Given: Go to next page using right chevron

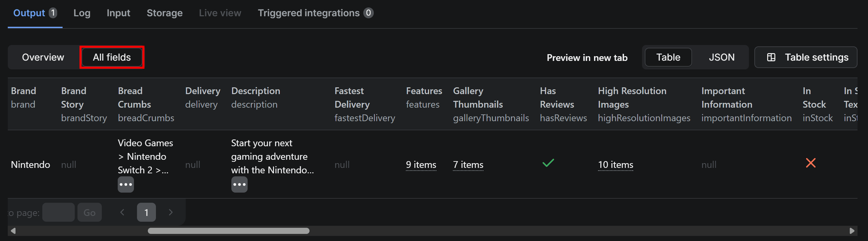Looking at the screenshot, I should pos(170,212).
